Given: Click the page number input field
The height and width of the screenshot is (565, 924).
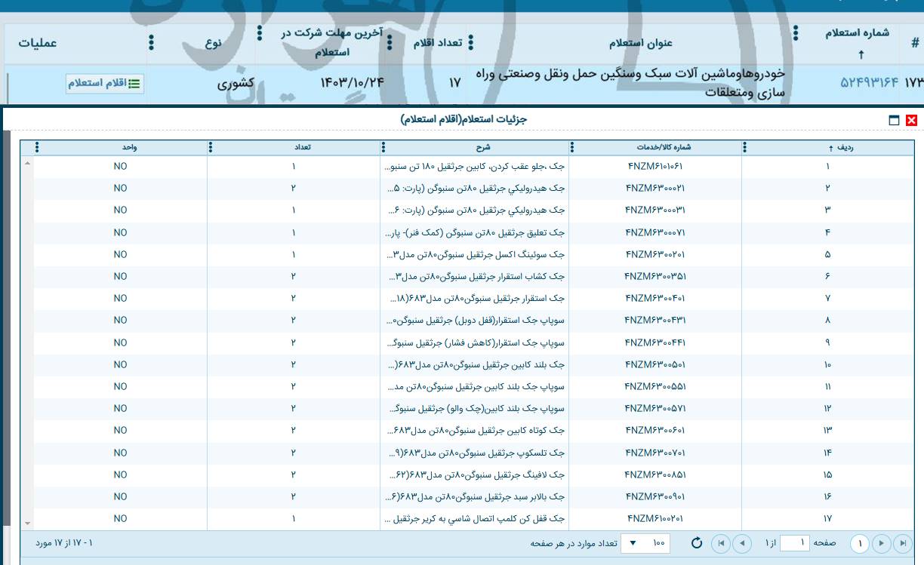Looking at the screenshot, I should [793, 543].
